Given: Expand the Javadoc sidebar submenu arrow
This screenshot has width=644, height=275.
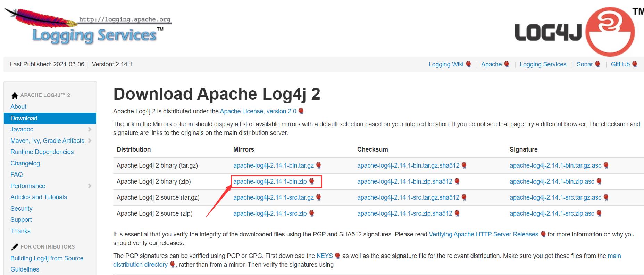Looking at the screenshot, I should point(90,129).
